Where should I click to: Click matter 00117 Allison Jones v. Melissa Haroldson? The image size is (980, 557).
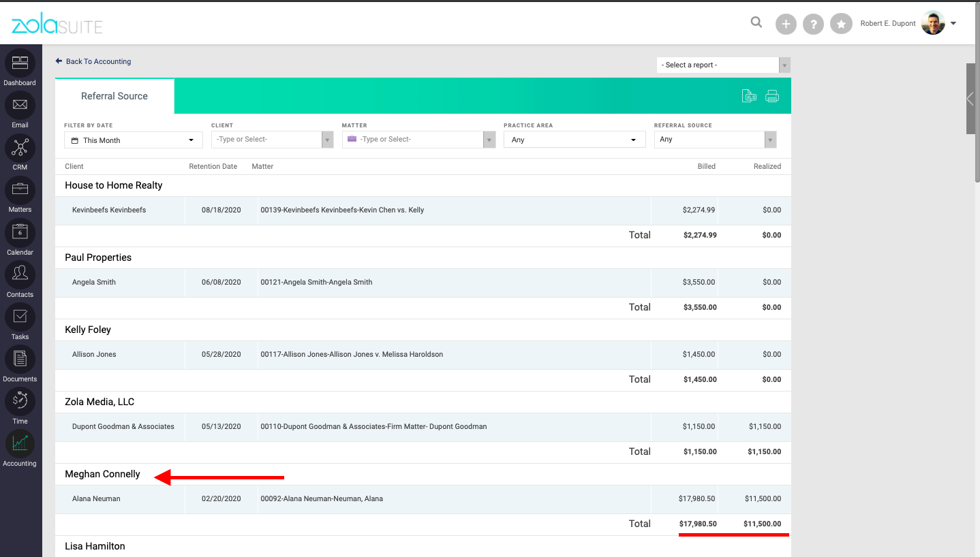[352, 354]
